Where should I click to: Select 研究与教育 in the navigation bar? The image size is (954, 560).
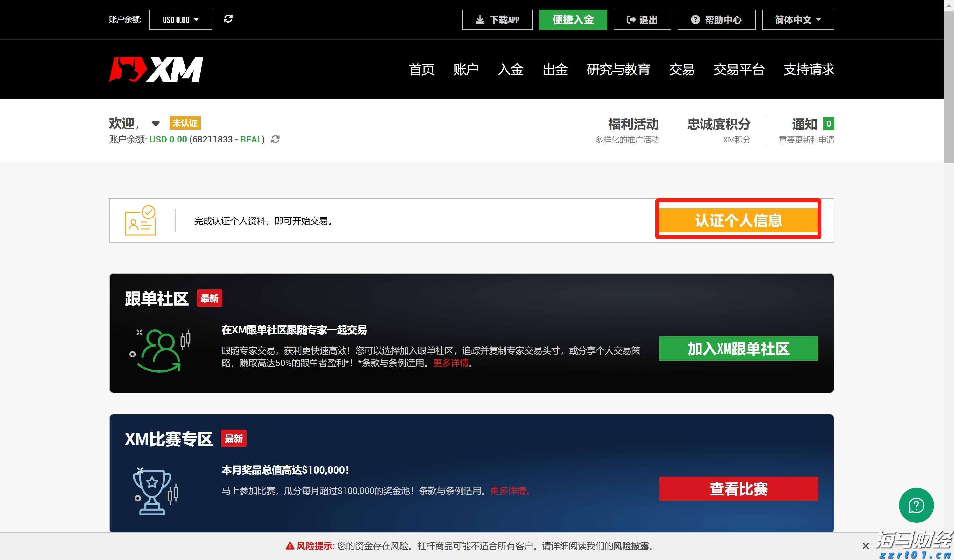pos(618,70)
